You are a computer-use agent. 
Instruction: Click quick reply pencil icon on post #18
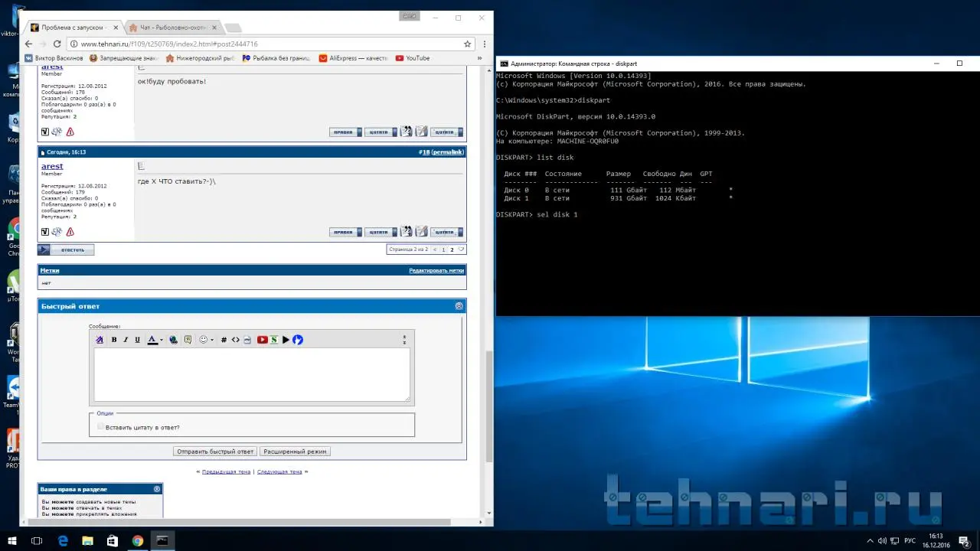(421, 231)
